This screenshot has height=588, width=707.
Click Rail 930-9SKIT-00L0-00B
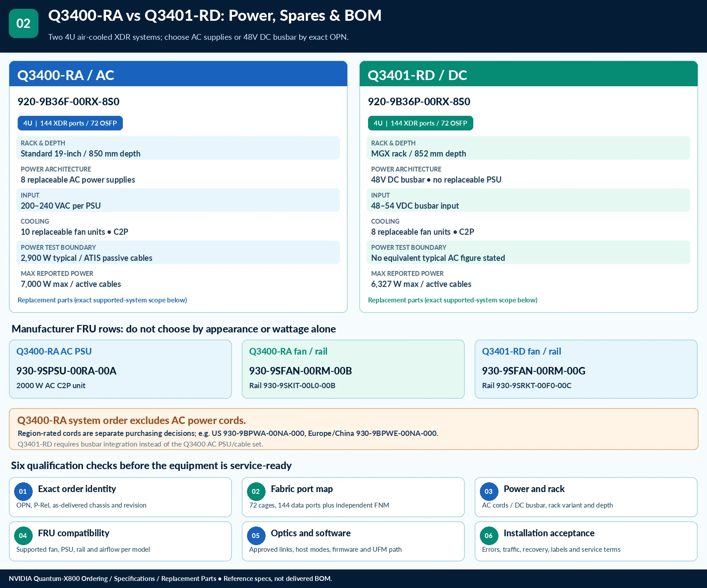pyautogui.click(x=292, y=386)
